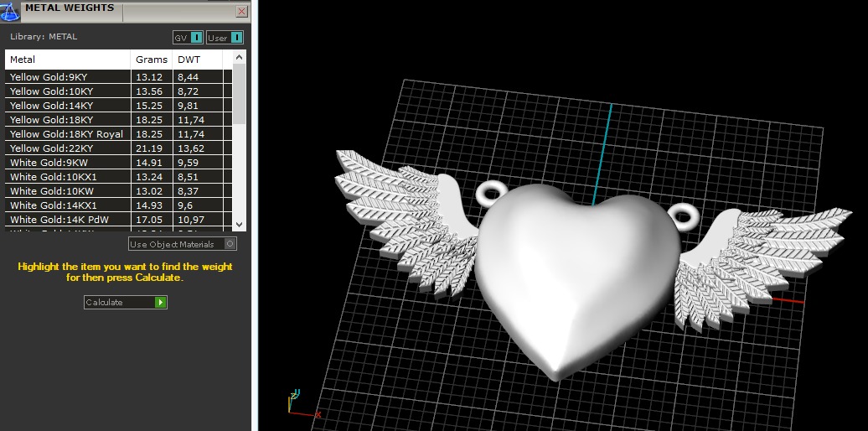Select the Yellow Gold:10KY row

click(x=119, y=91)
